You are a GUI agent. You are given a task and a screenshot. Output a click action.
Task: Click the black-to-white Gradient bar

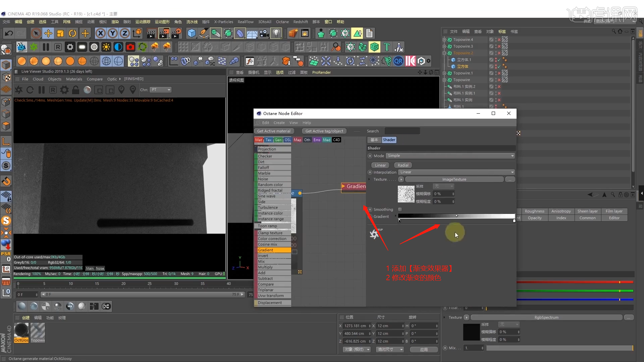(x=457, y=216)
